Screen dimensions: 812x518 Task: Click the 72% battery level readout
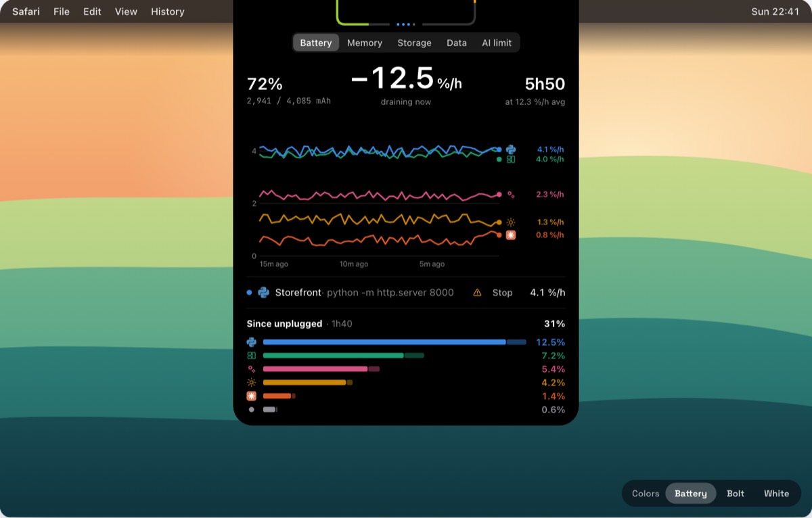(265, 85)
